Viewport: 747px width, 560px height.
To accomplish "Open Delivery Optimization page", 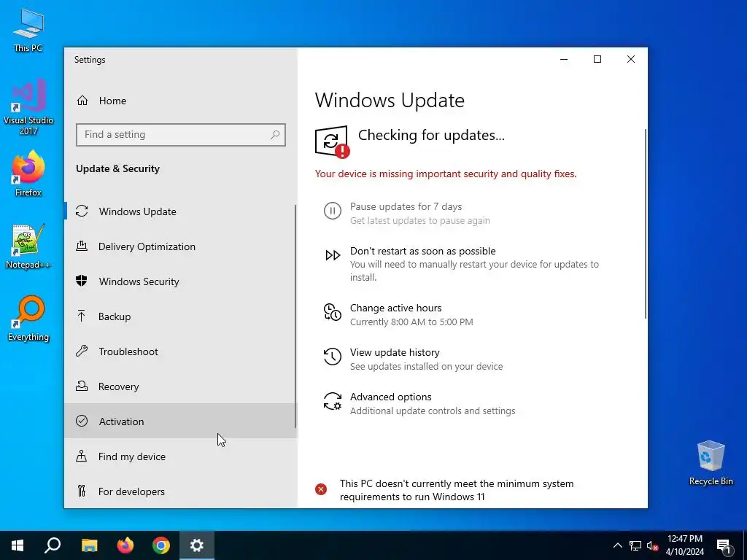I will click(181, 246).
